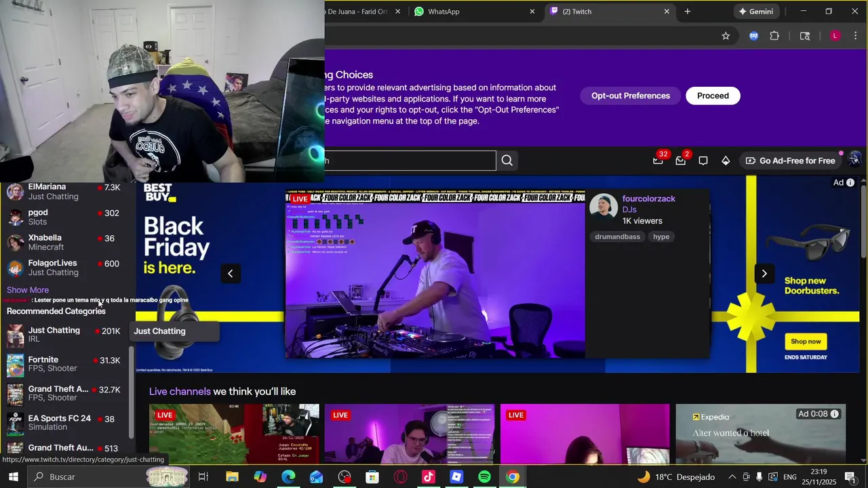
Task: Open Roblox from the taskbar
Action: [x=456, y=476]
